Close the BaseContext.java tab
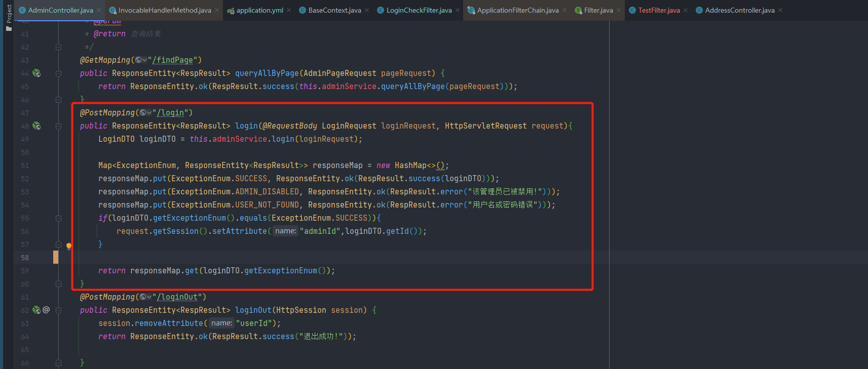Screen dimensions: 868x369 pyautogui.click(x=367, y=11)
